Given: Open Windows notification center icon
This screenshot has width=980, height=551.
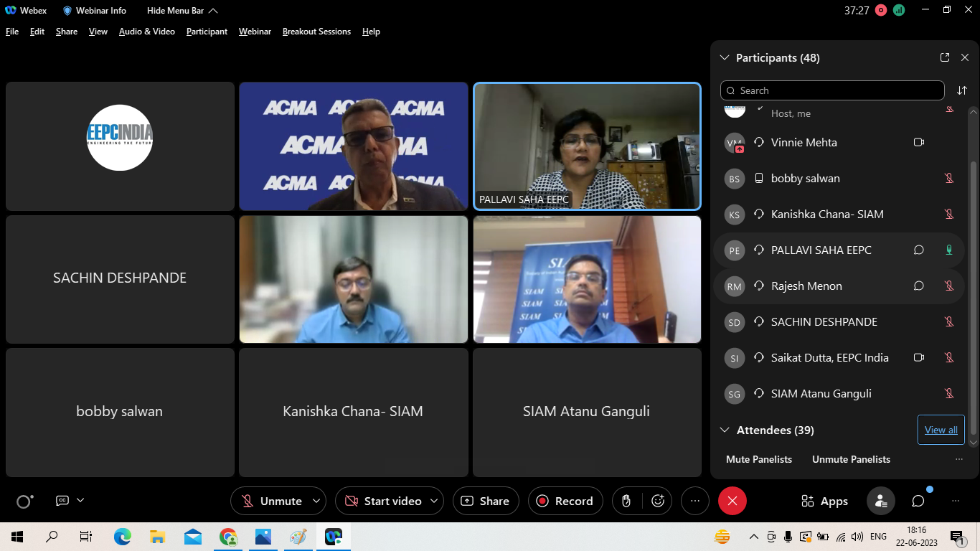Looking at the screenshot, I should (x=957, y=537).
